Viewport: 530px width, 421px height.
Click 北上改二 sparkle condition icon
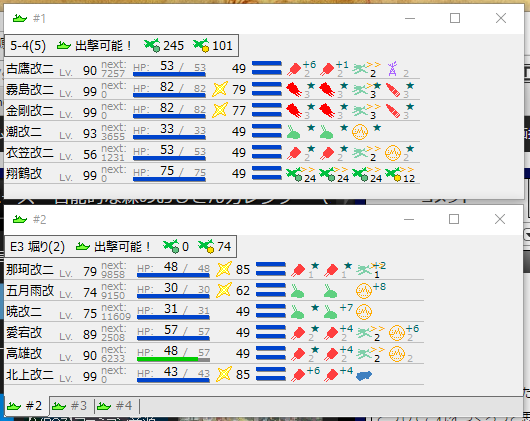pyautogui.click(x=224, y=374)
